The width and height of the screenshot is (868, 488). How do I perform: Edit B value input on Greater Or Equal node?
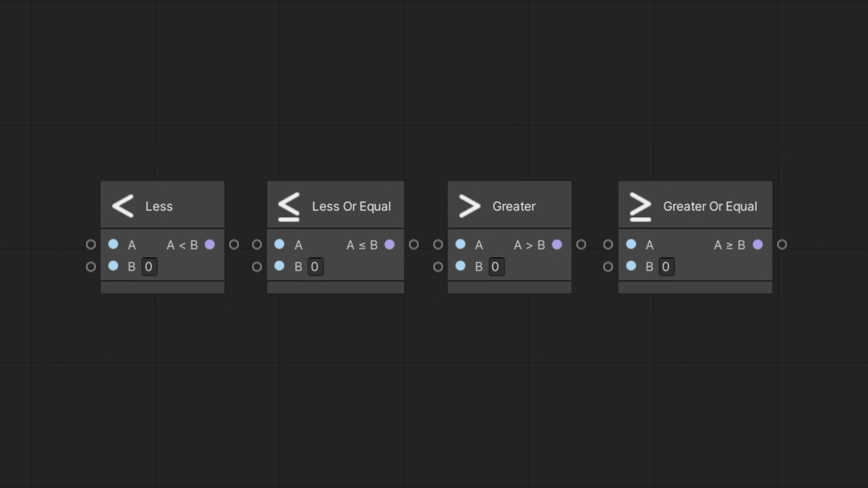[666, 266]
